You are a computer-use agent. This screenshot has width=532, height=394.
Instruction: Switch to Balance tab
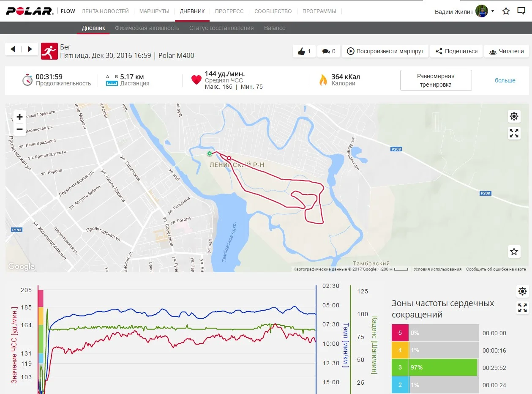275,28
